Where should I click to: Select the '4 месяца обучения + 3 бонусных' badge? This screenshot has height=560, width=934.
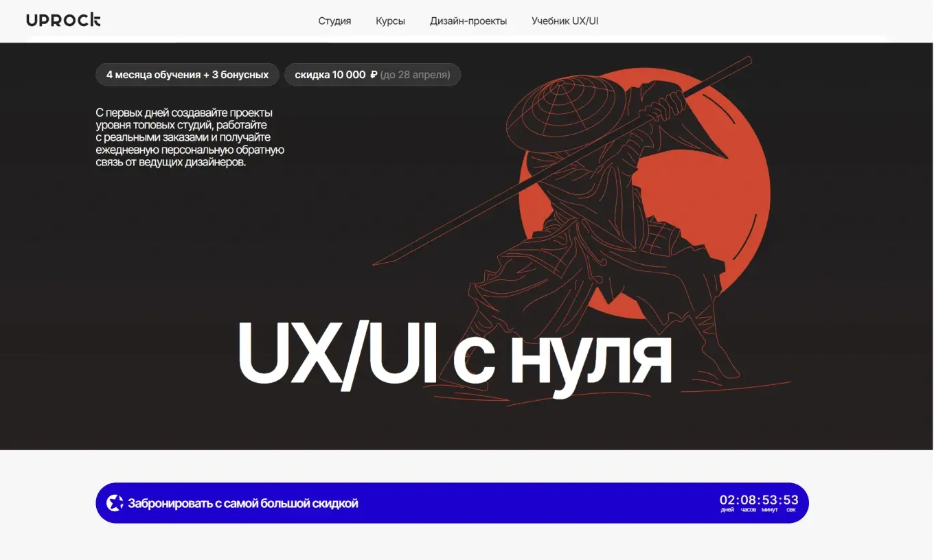187,75
